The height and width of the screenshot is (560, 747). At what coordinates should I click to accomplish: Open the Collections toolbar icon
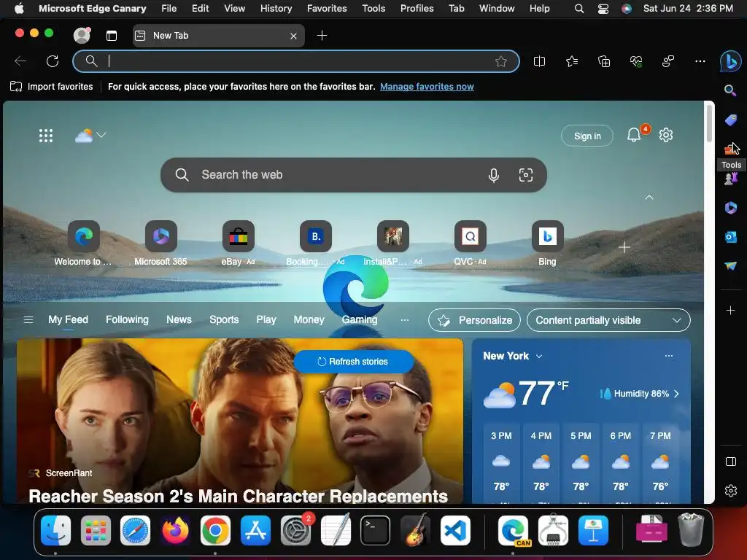[x=603, y=61]
